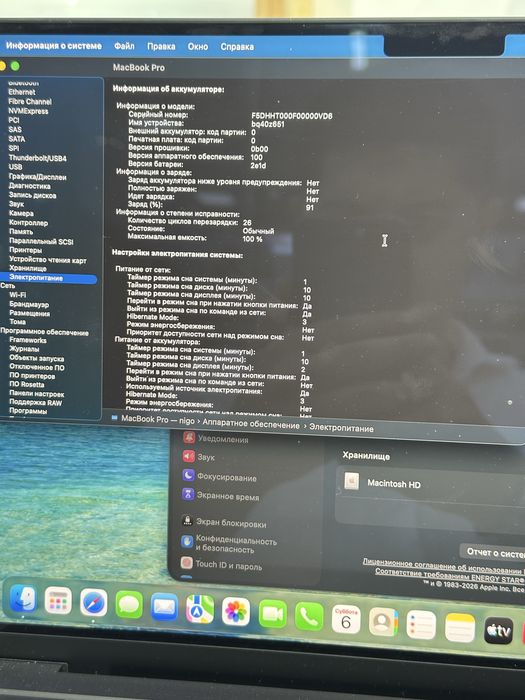Select Журналы in sidebar

(x=24, y=349)
